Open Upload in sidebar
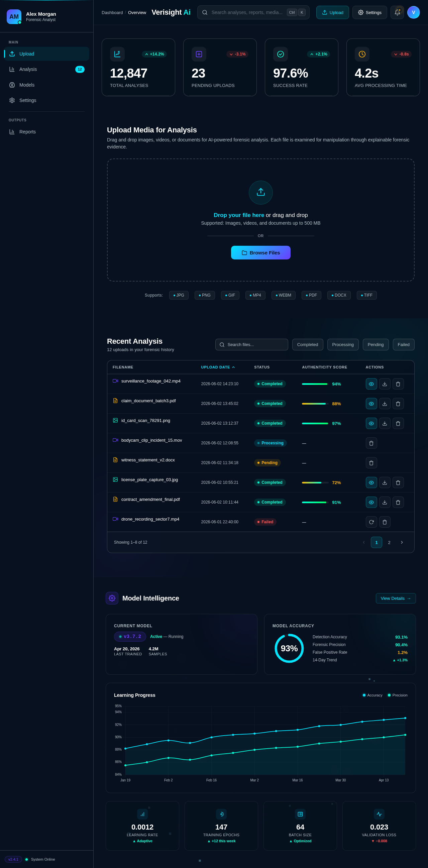 tap(46, 54)
